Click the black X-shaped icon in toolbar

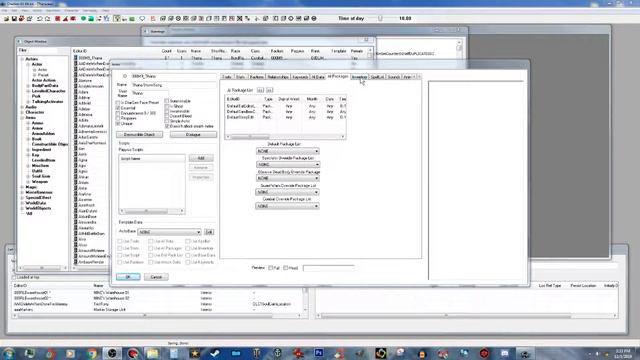click(x=240, y=18)
